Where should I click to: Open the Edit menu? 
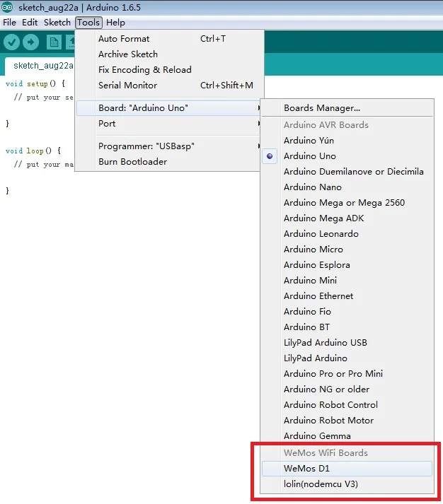pos(30,23)
